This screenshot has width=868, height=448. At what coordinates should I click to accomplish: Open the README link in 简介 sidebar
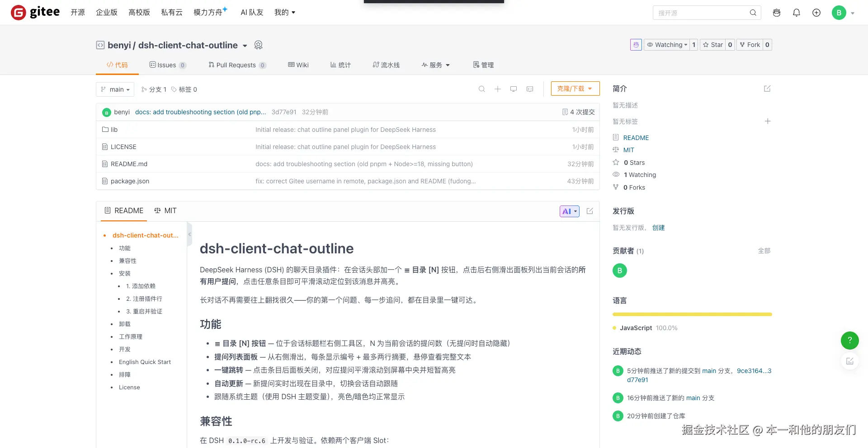point(636,138)
